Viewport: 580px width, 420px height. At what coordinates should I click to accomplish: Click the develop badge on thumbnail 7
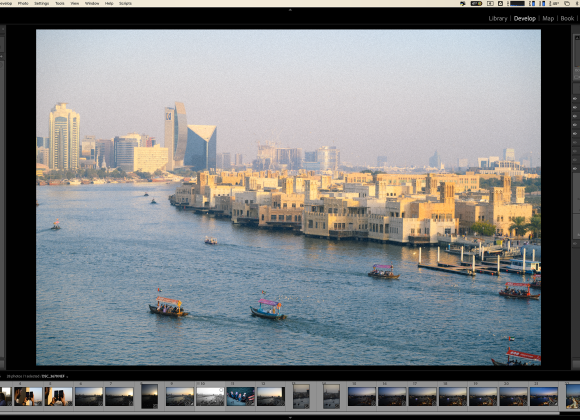pyautogui.click(x=130, y=403)
